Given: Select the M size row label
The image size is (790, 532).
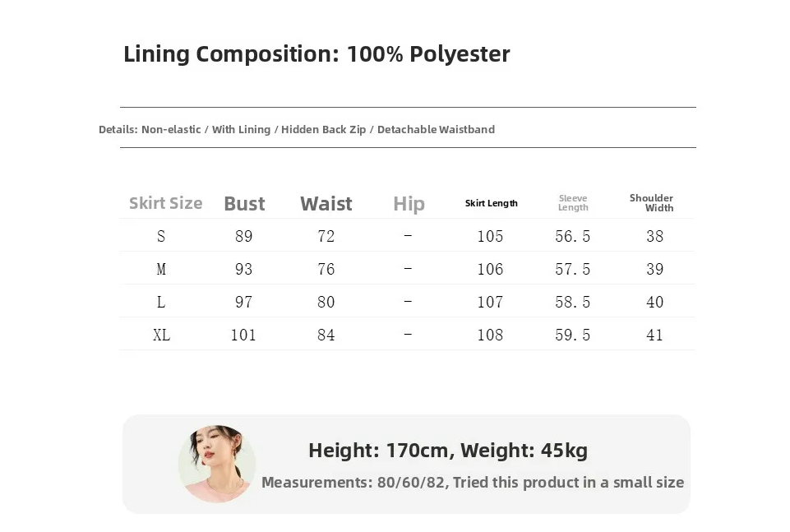Looking at the screenshot, I should [161, 270].
